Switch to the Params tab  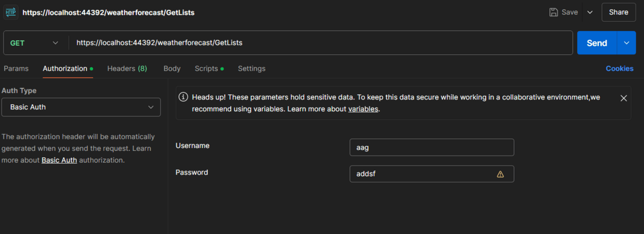pos(16,68)
